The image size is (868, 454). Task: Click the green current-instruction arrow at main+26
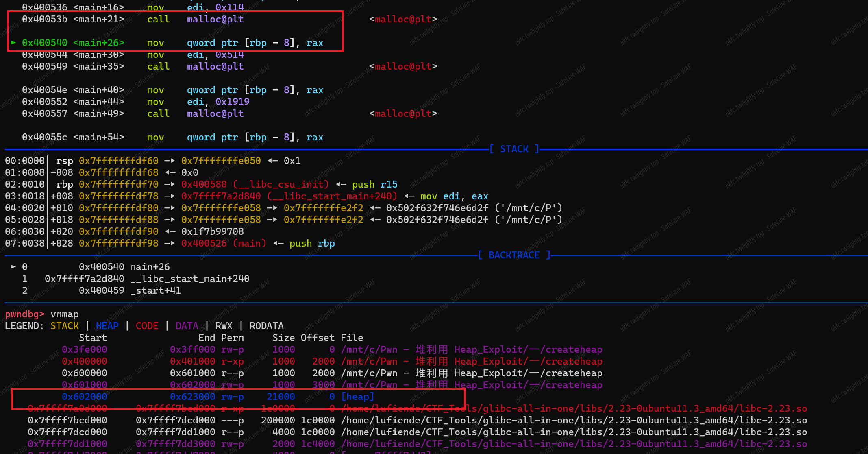pos(13,42)
